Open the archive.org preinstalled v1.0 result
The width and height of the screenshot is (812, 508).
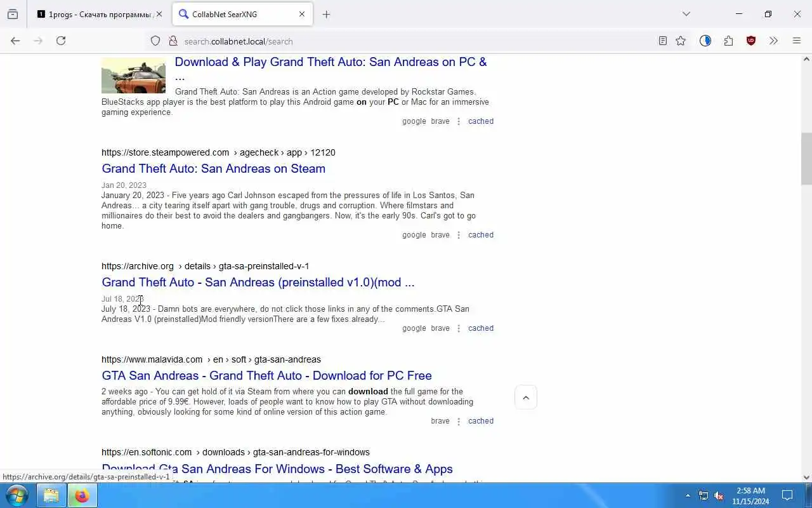(258, 282)
